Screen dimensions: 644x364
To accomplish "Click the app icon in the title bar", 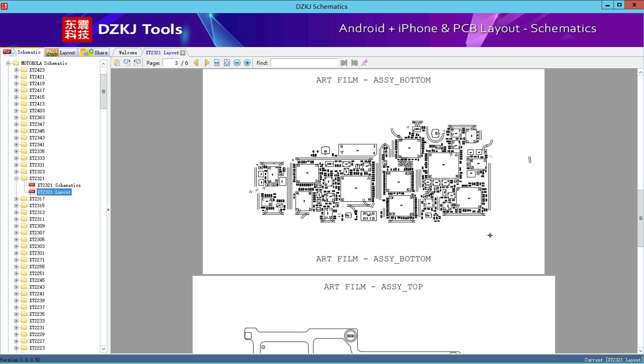I will (x=5, y=6).
